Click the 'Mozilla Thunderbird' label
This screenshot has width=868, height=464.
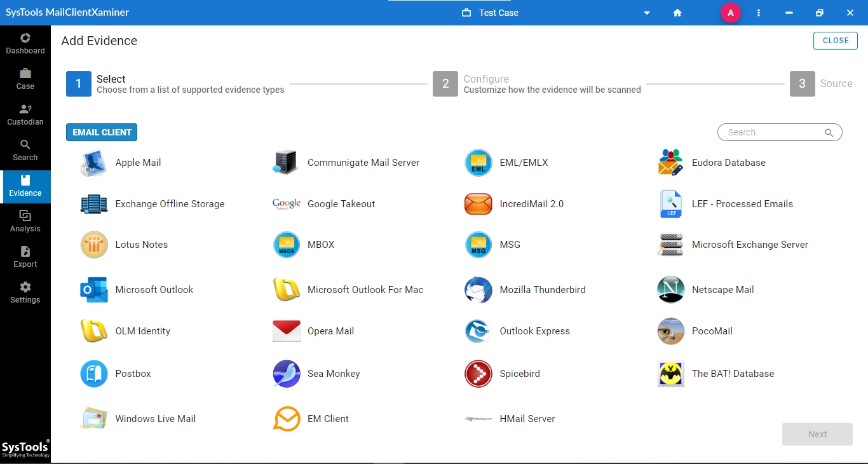coord(543,290)
